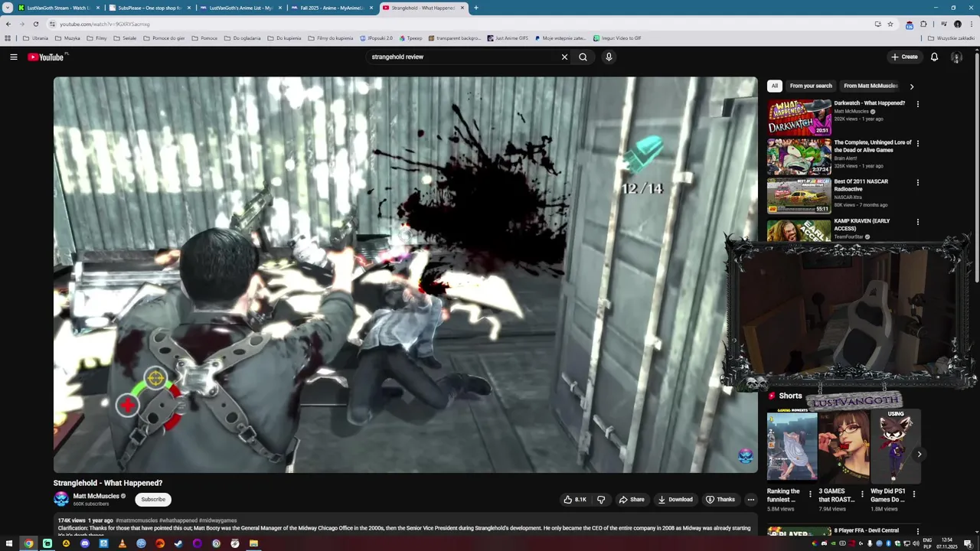
Task: Switch to the SubsPlease tab
Action: point(149,8)
